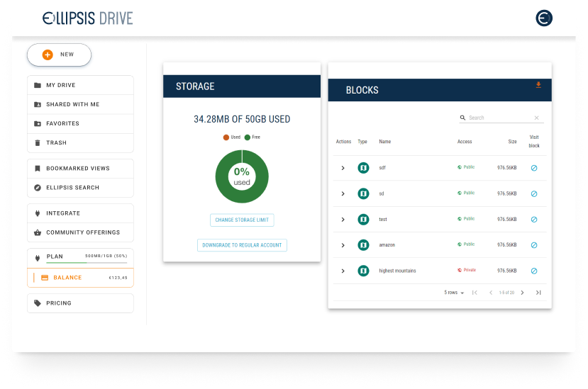Click the map type icon for test

coord(363,219)
